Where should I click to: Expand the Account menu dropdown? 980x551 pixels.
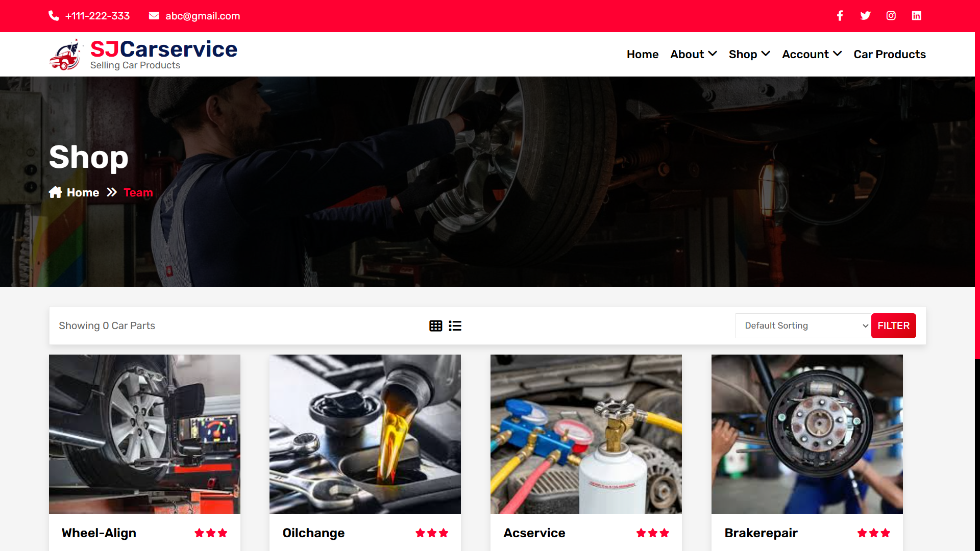[x=812, y=54]
